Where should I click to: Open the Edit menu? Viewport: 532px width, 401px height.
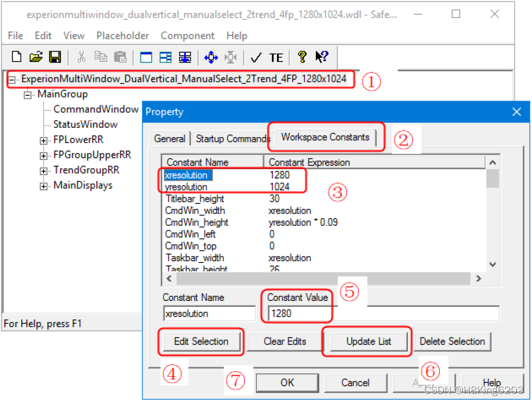coord(43,35)
